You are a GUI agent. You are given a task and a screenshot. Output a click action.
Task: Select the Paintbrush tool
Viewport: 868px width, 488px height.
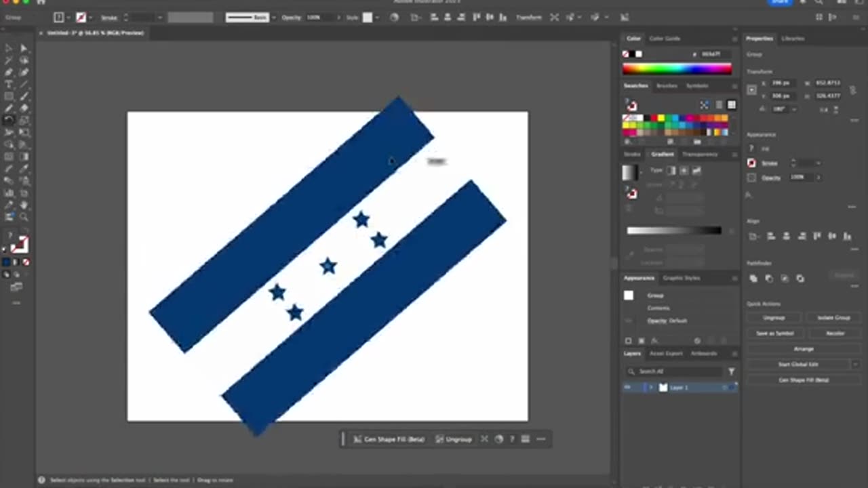24,97
